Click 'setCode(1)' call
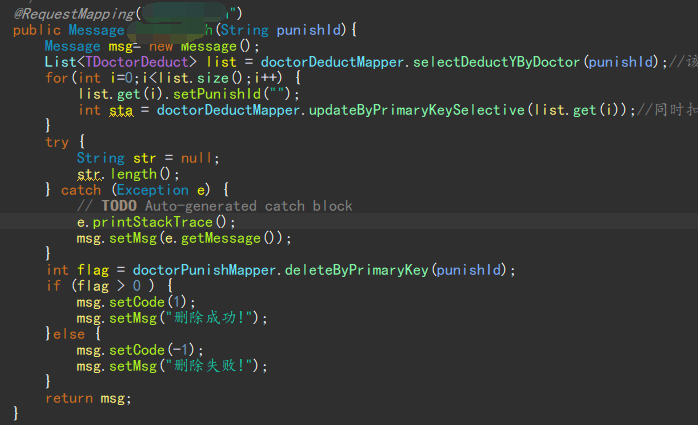 (148, 302)
